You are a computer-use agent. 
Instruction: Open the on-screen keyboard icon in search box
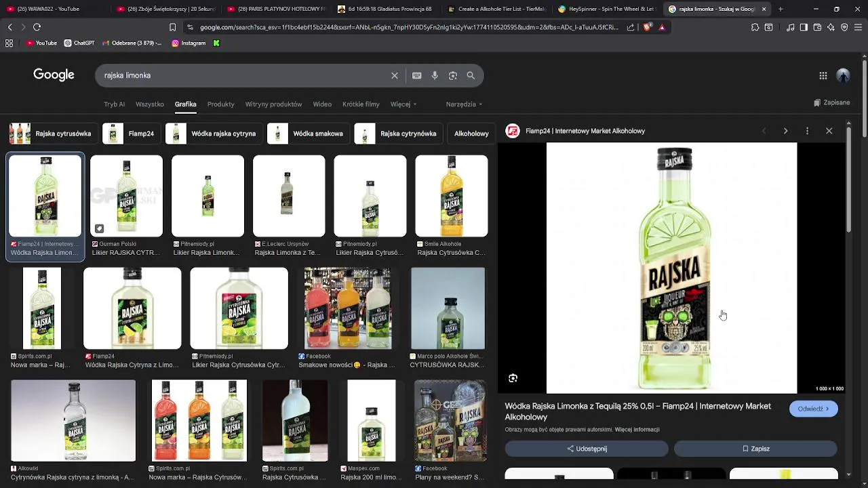(416, 75)
